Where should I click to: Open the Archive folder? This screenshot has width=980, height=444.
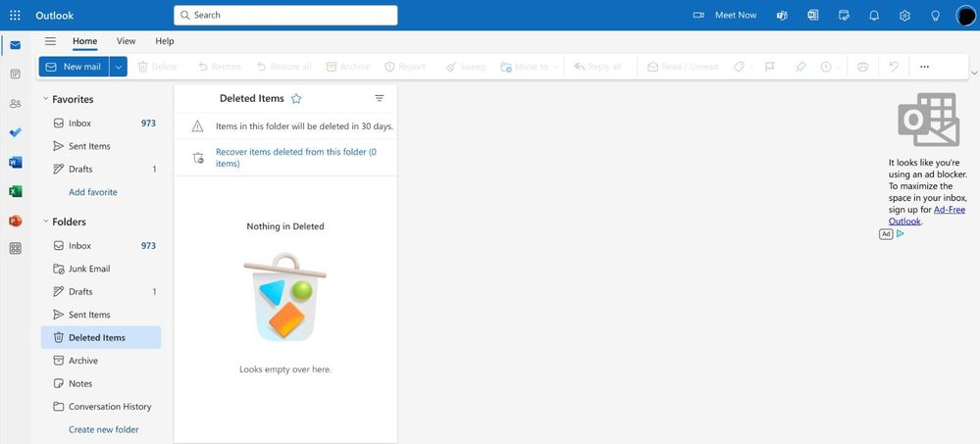[101, 361]
